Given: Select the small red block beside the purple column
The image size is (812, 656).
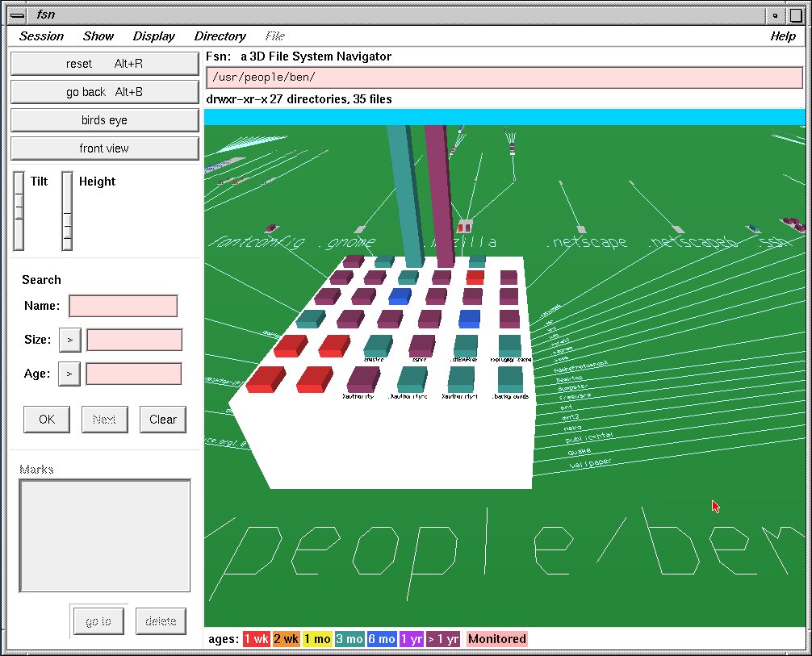Looking at the screenshot, I should [475, 277].
